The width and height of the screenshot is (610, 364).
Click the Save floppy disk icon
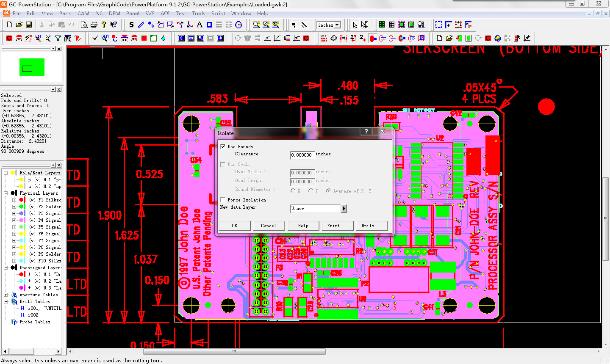tap(29, 25)
